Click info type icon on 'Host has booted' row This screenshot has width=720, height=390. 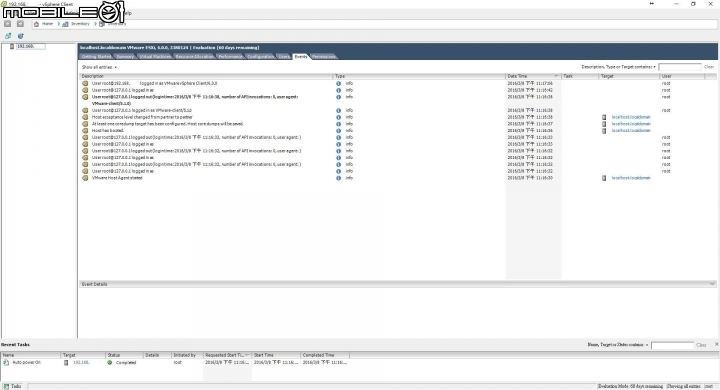338,131
